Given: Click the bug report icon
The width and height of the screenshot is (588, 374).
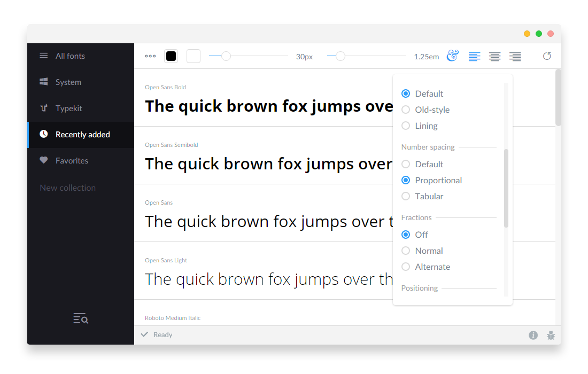Looking at the screenshot, I should point(551,336).
